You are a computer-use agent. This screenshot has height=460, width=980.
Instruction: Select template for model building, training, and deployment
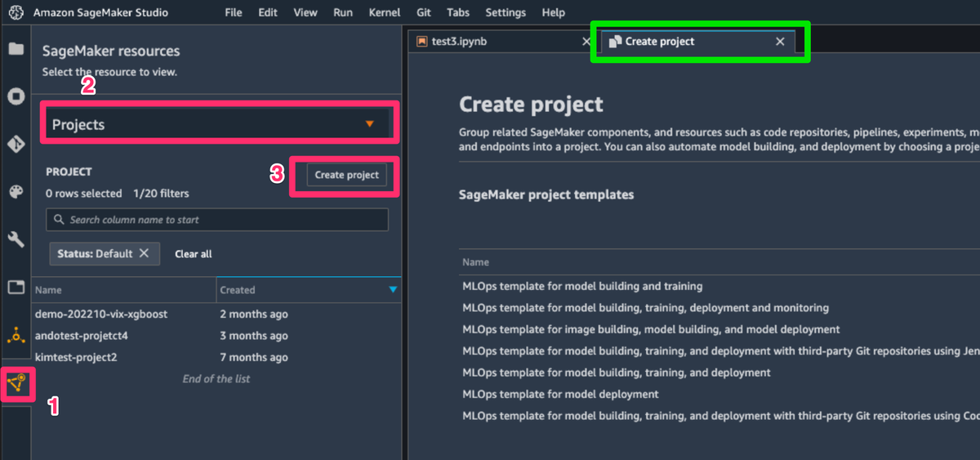pyautogui.click(x=617, y=373)
